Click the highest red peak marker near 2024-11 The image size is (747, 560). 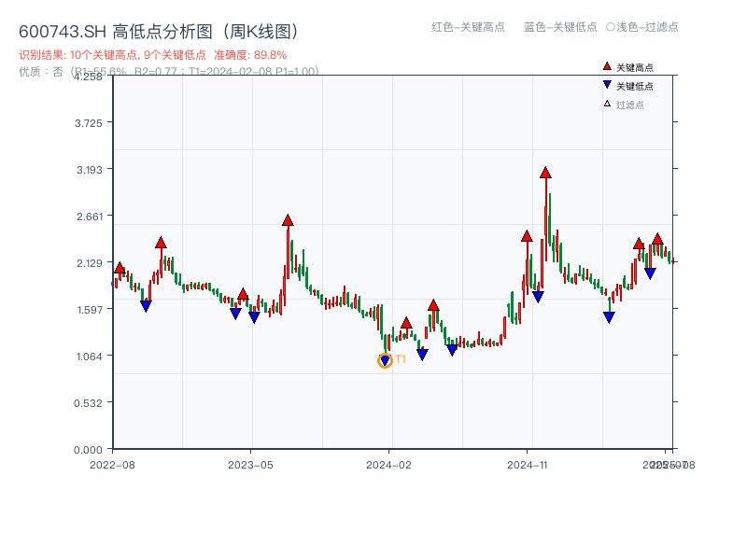pos(545,174)
